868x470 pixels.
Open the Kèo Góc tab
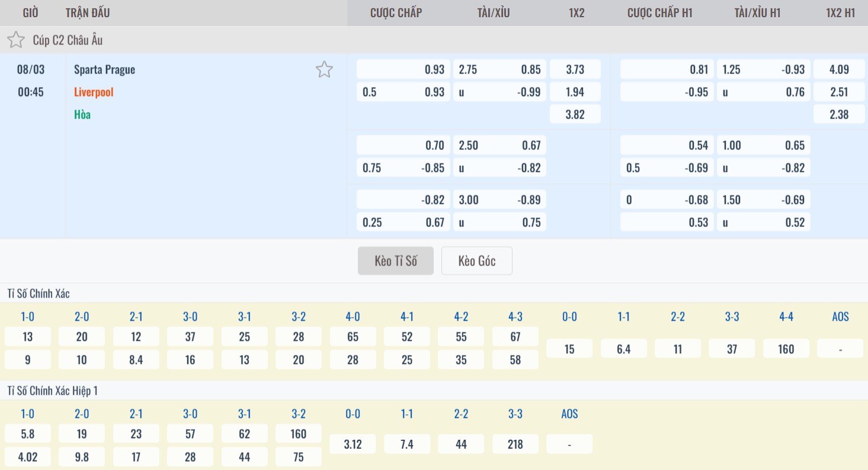tap(476, 261)
